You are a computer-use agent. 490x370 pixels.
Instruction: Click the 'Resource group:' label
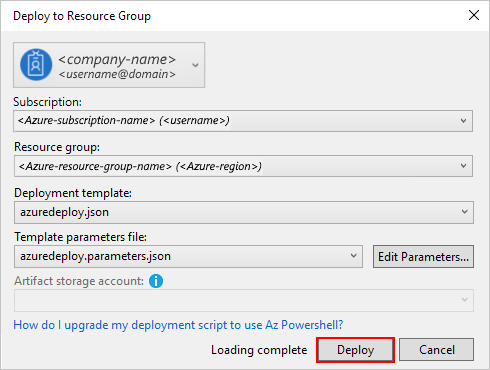[57, 147]
